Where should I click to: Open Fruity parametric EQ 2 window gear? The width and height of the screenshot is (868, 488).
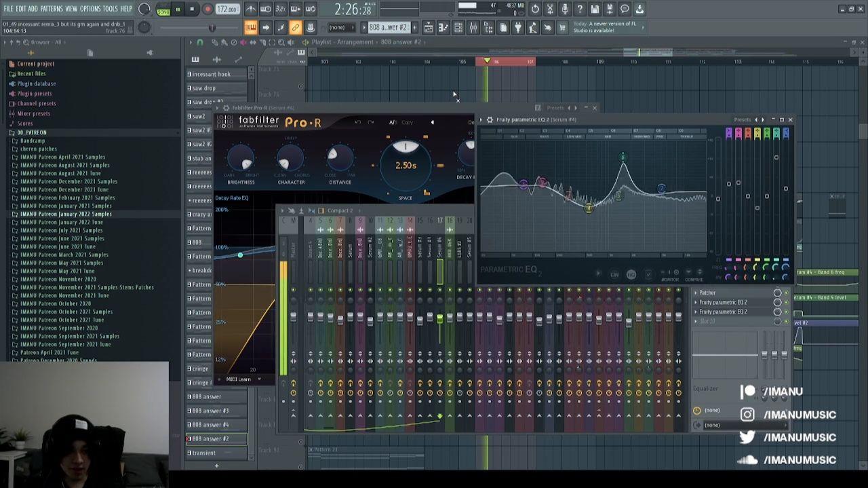489,119
